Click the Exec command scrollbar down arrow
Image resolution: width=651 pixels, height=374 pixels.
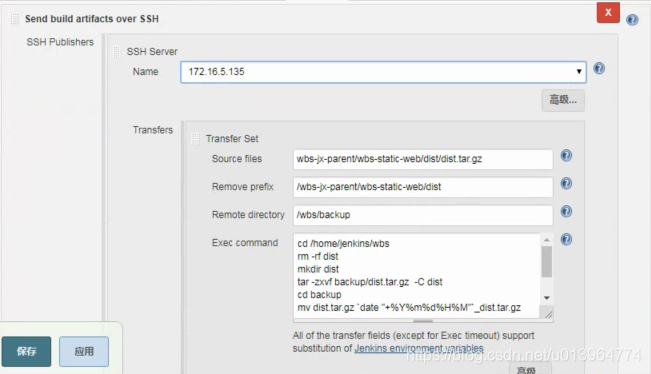(x=546, y=298)
